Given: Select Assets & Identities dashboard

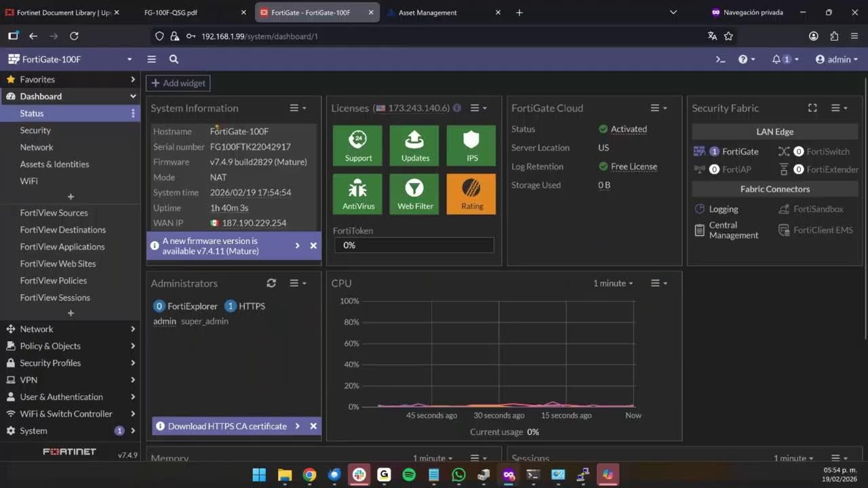Looking at the screenshot, I should pyautogui.click(x=54, y=164).
